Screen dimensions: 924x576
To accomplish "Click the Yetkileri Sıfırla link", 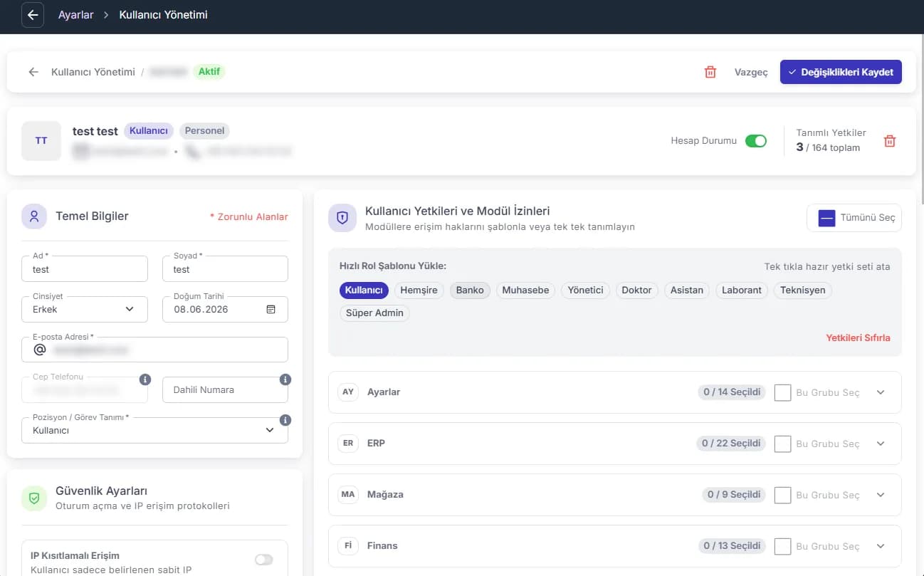I will pyautogui.click(x=858, y=337).
